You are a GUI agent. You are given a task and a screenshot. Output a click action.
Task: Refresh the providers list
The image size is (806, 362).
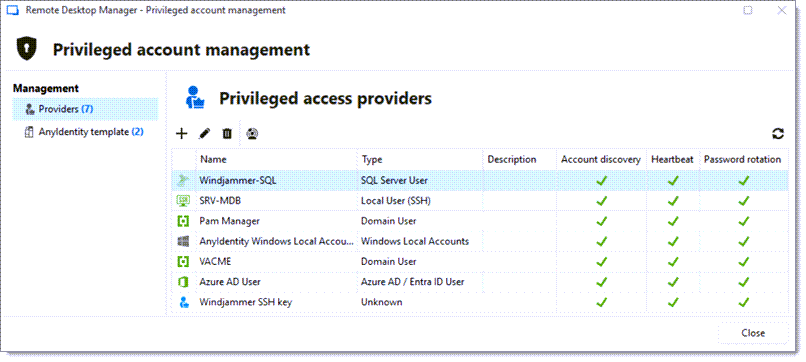pyautogui.click(x=778, y=134)
